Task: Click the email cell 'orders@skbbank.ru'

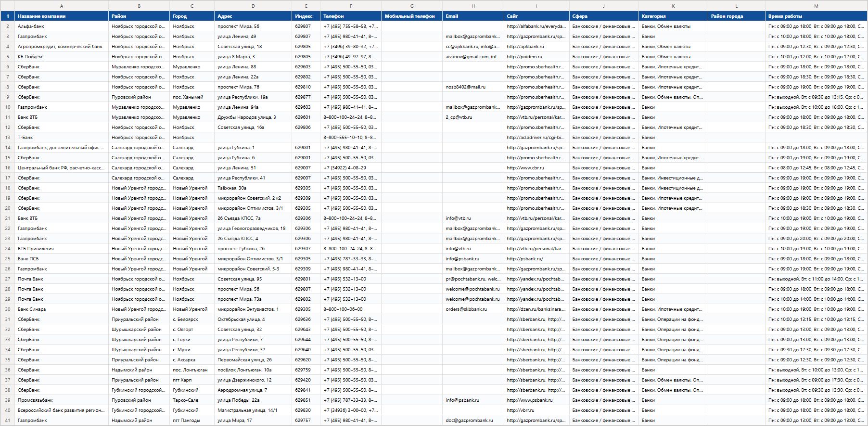Action: pyautogui.click(x=473, y=309)
